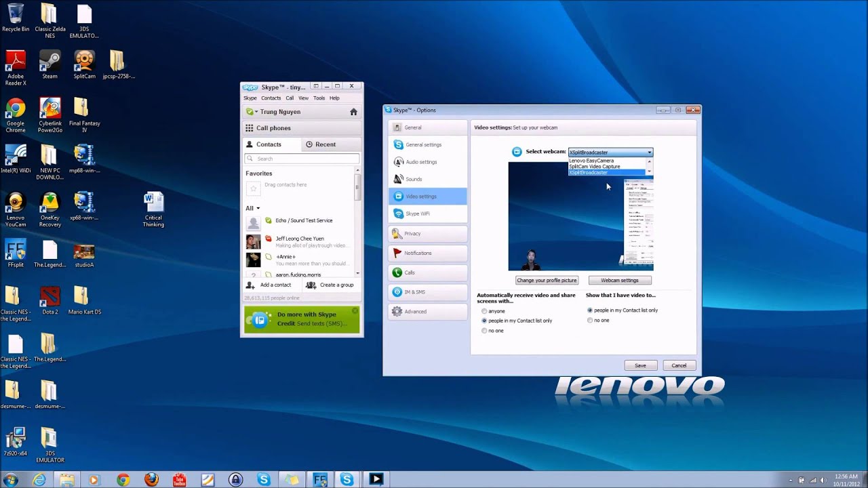868x488 pixels.
Task: Open Windows Start menu orb
Action: coord(10,479)
